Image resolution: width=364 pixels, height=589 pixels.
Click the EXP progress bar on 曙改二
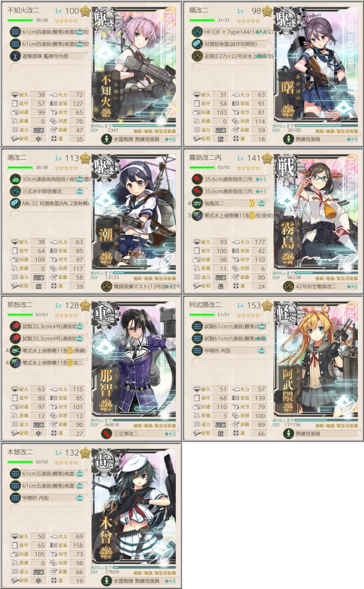pos(326,125)
